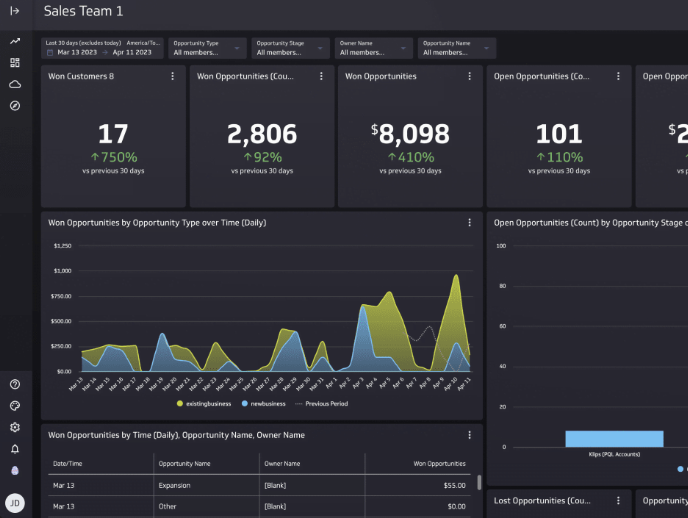Screen dimensions: 688x518
Task: Click the Won Opportunities by Opportunity Type chart title
Action: (157, 223)
